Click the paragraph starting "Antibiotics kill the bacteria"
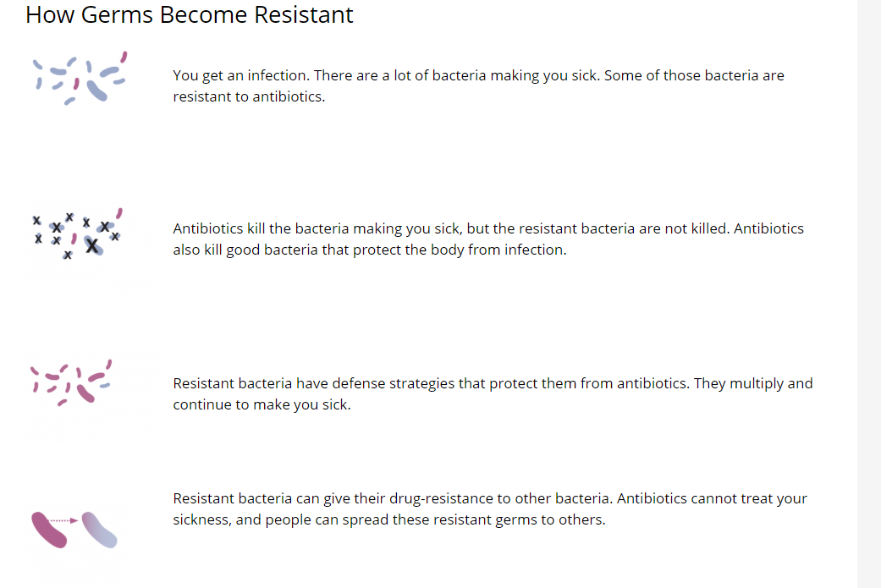The width and height of the screenshot is (881, 588). (488, 239)
